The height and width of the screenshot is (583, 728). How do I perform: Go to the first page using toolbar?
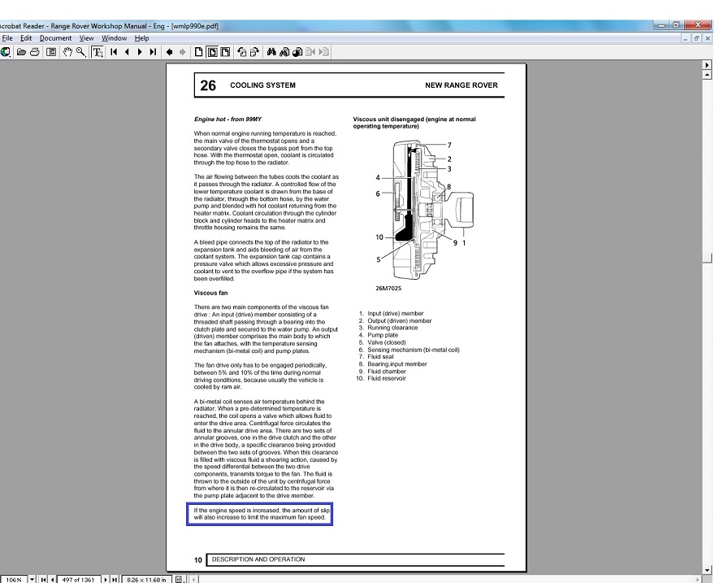(x=115, y=52)
